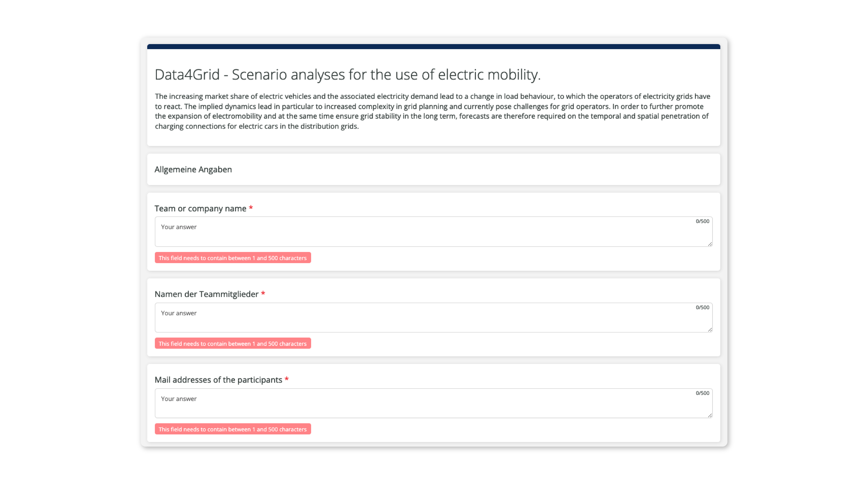Click the Allgemeine Angaben section heading

point(193,169)
